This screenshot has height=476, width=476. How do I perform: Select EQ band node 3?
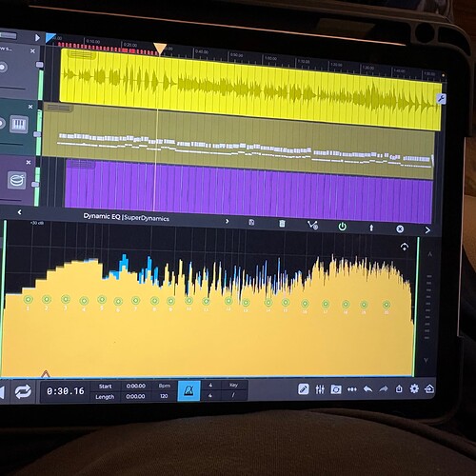click(66, 299)
